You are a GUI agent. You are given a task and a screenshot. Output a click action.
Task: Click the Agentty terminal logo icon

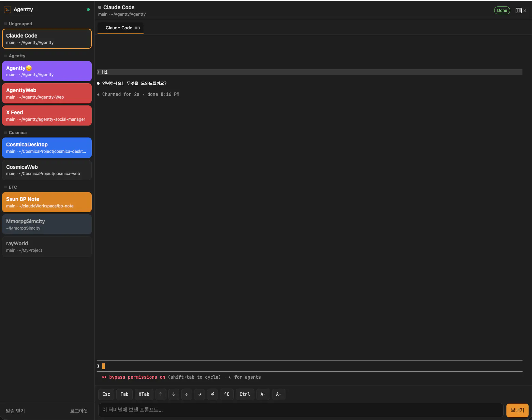pos(8,10)
